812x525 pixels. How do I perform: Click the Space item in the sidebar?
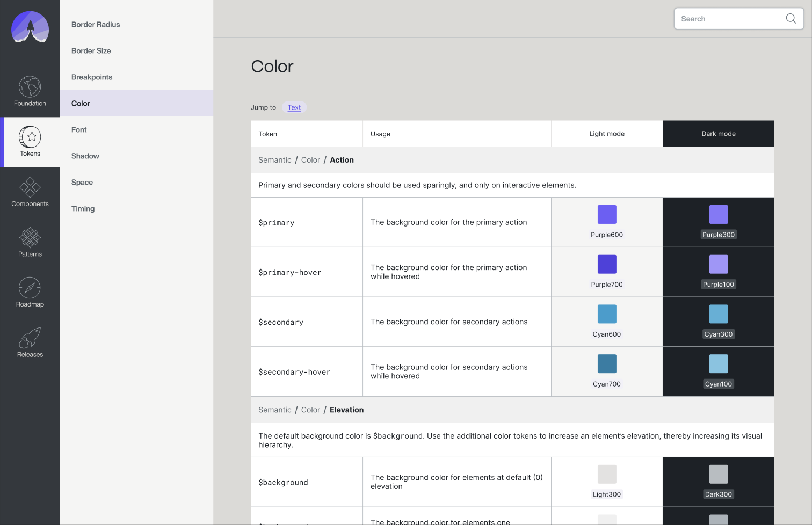(82, 182)
